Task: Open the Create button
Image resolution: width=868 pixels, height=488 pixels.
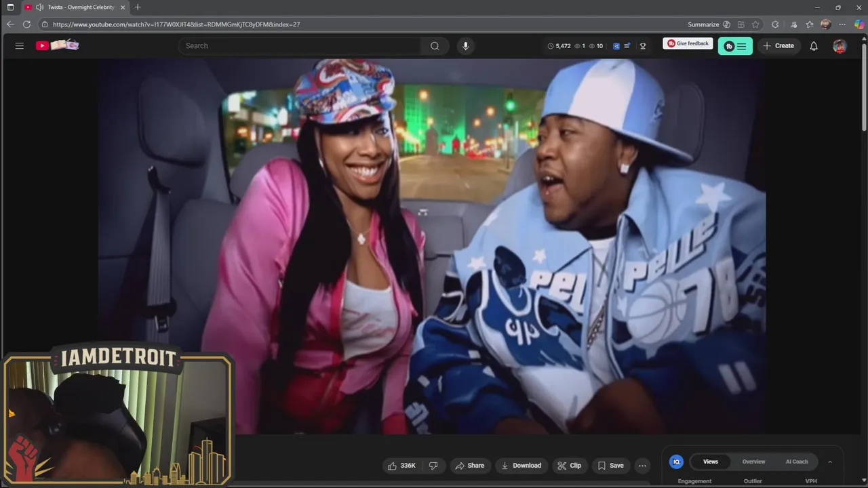Action: click(778, 46)
